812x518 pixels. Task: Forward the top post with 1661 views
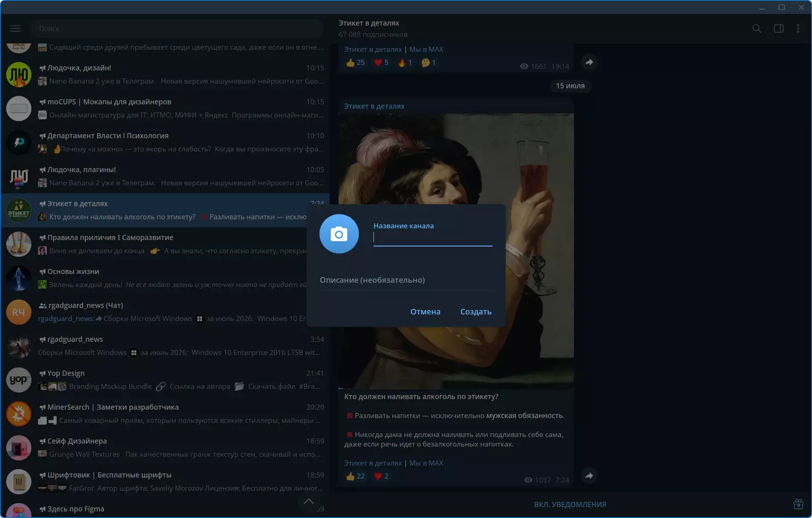589,62
